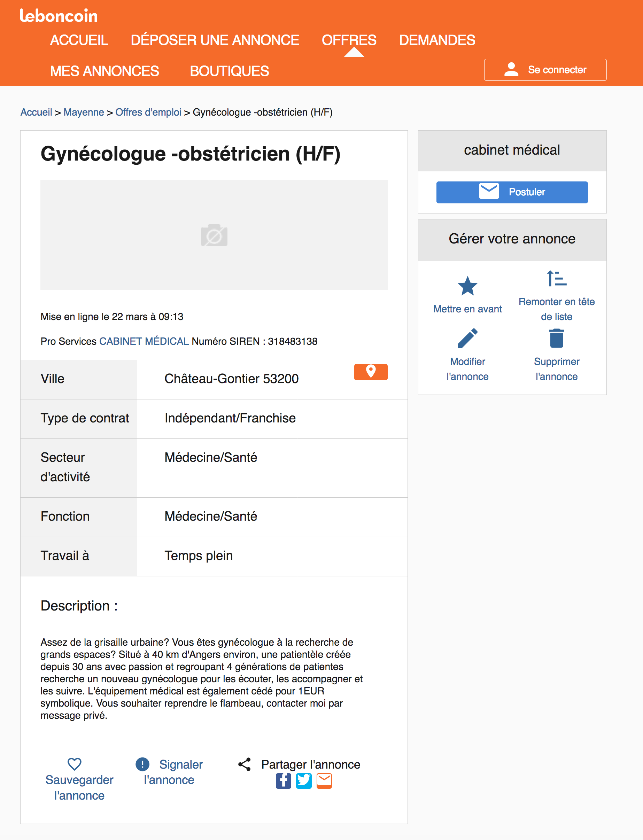Click the pencil icon to edit ad
643x840 pixels.
[467, 338]
